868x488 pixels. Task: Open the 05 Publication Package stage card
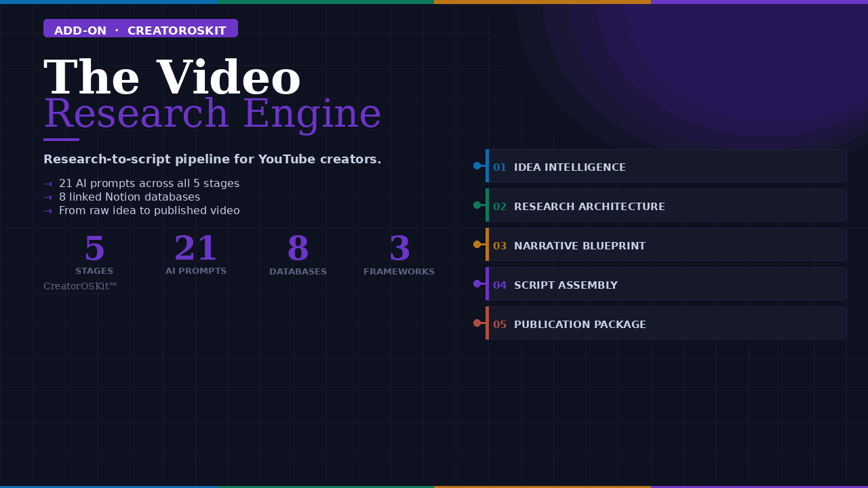pyautogui.click(x=666, y=323)
